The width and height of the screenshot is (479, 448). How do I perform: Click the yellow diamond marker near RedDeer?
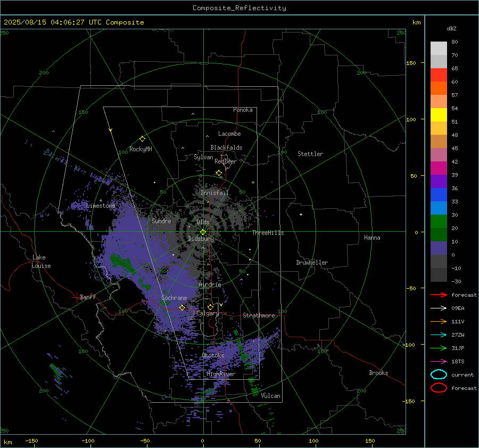point(219,173)
